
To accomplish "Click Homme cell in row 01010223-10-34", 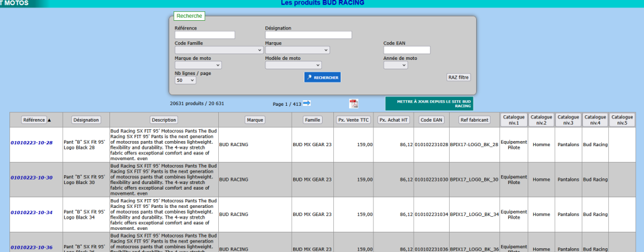I will point(541,215).
